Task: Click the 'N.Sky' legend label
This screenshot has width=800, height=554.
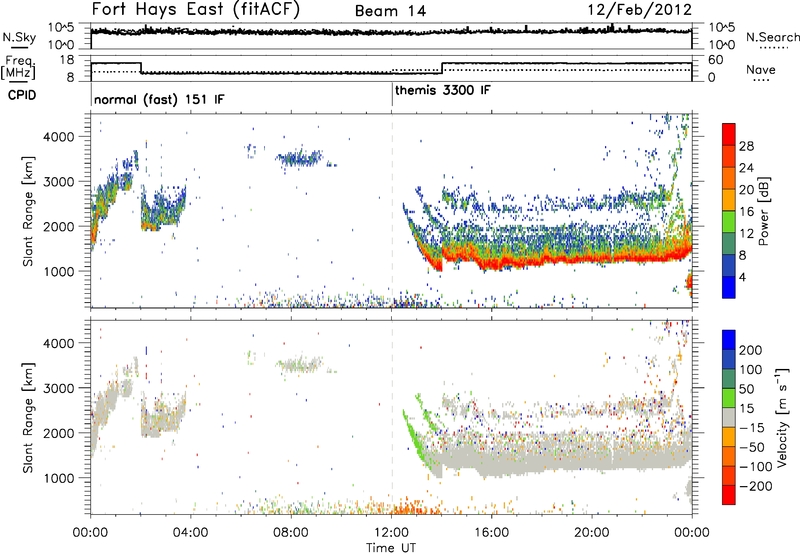Action: (x=19, y=37)
